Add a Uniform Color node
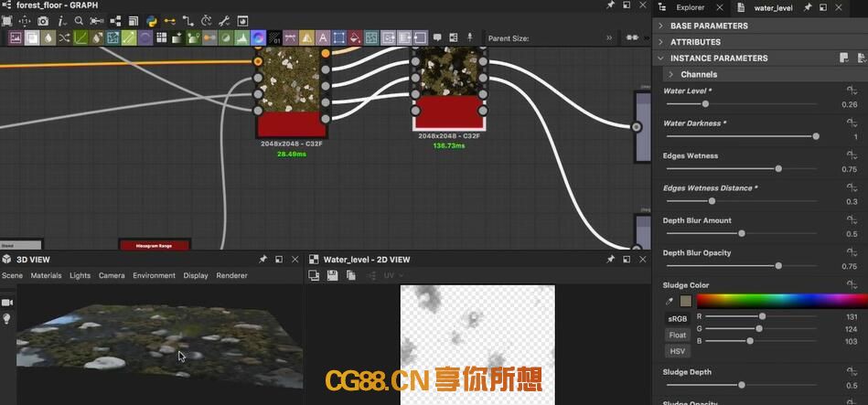This screenshot has width=868, height=405. 356,37
